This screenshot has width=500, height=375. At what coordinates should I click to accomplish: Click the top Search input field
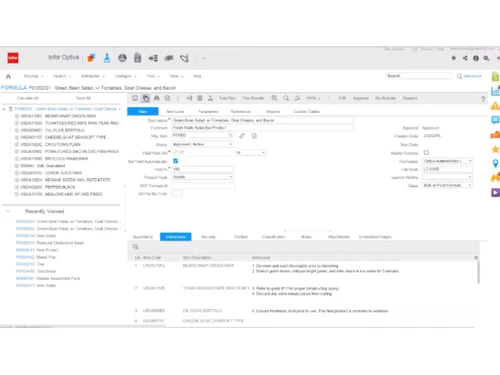419,76
